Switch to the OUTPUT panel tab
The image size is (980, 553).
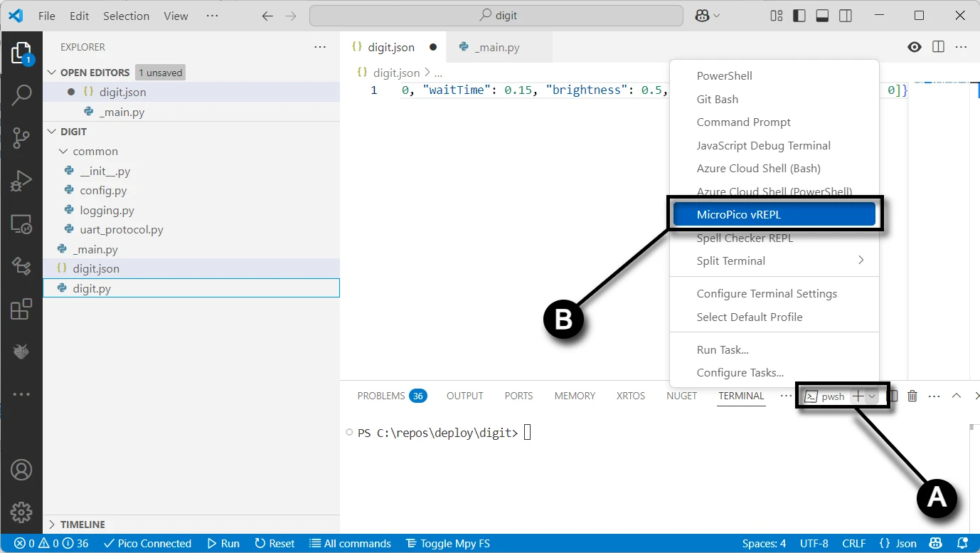pos(465,396)
